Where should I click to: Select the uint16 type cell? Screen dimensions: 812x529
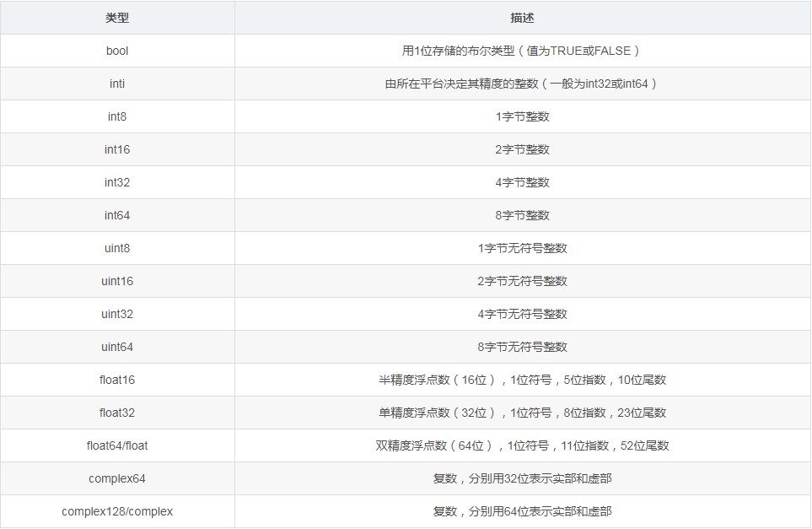click(117, 281)
